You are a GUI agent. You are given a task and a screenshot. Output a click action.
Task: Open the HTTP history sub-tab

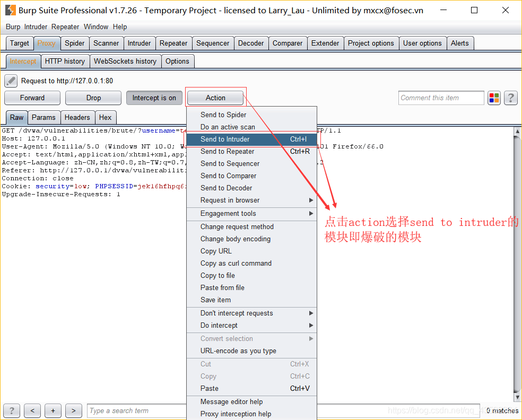tap(65, 61)
